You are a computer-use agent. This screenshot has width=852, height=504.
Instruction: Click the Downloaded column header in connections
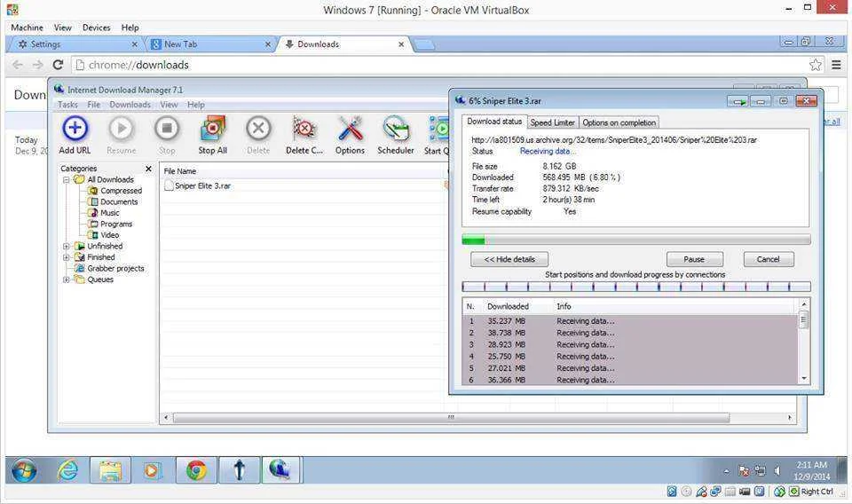click(x=508, y=306)
